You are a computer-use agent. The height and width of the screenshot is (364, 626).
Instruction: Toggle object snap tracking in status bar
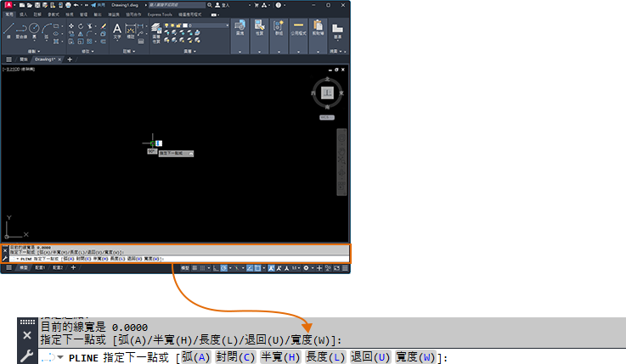(x=250, y=268)
